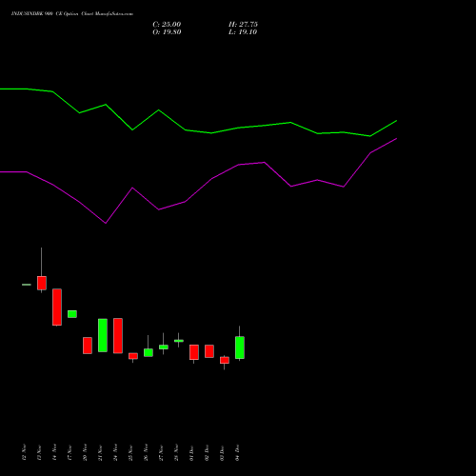The width and height of the screenshot is (476, 476).
Task: Click the '14 Nov' date label
Action: 54,452
